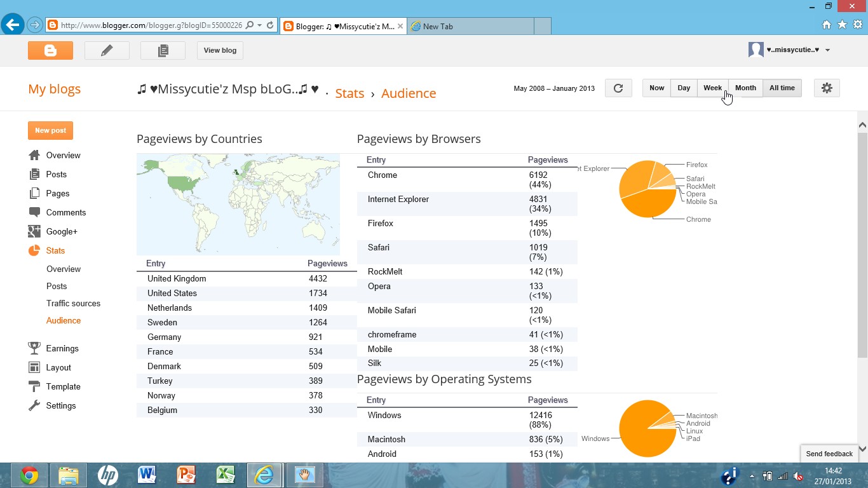Open PowerPoint from the taskbar

[x=186, y=475]
